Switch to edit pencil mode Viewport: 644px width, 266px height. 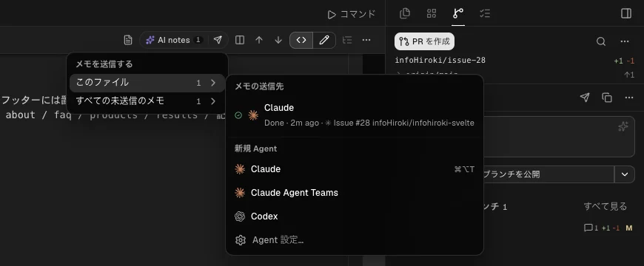324,40
